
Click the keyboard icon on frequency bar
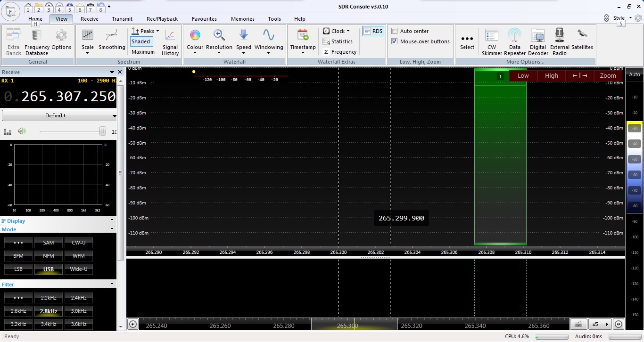point(578,324)
